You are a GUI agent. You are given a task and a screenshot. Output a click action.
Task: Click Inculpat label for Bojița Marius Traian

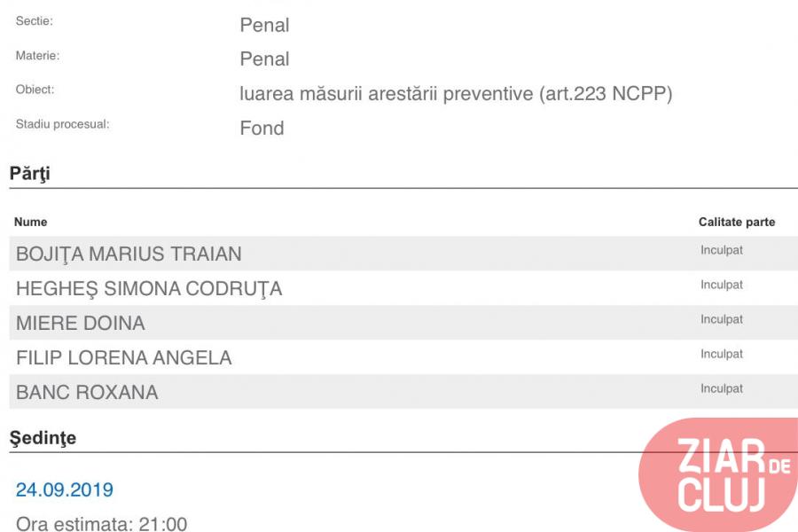point(721,250)
